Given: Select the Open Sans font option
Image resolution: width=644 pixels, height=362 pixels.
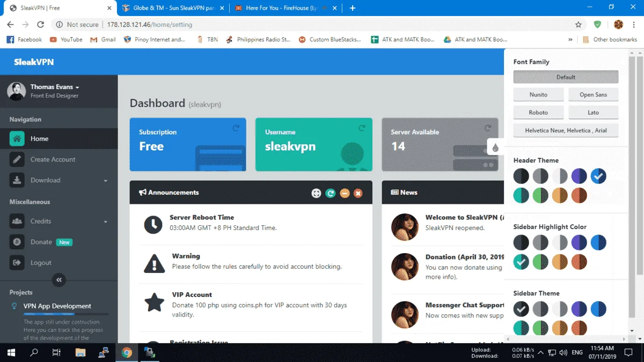Looking at the screenshot, I should [x=593, y=94].
